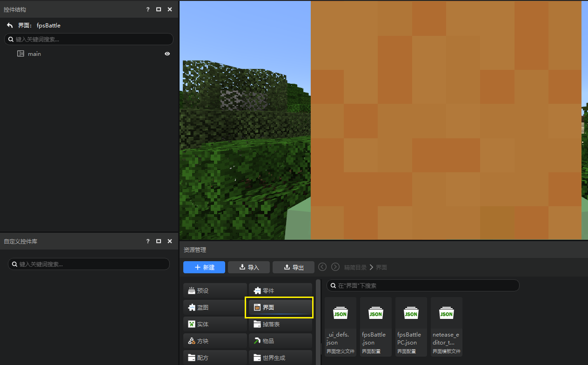
Task: Select the 界面 resource category
Action: tap(281, 307)
